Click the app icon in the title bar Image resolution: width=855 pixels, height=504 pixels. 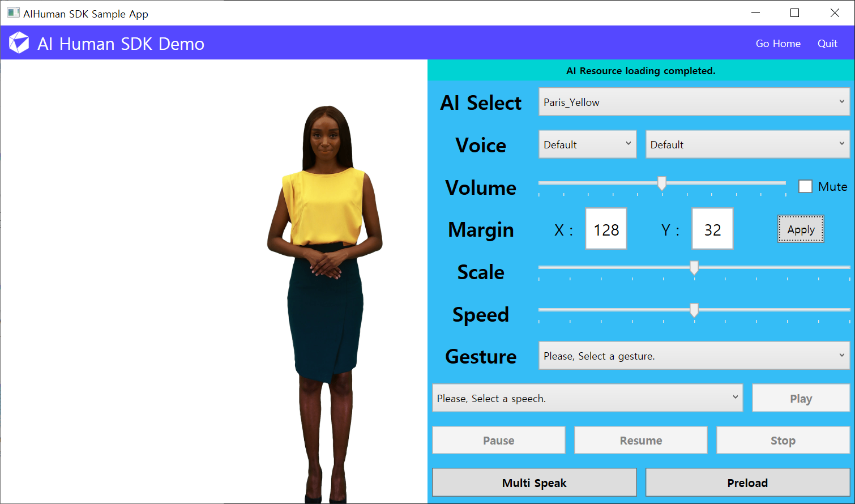(x=12, y=12)
